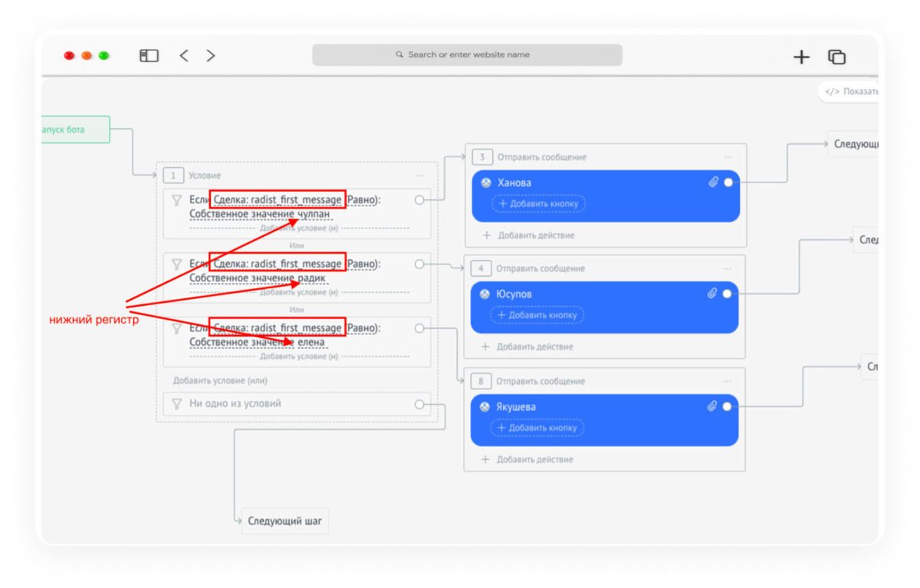Open the three-dots menu of step 3 block
Image resolution: width=920 pixels, height=588 pixels.
click(728, 157)
